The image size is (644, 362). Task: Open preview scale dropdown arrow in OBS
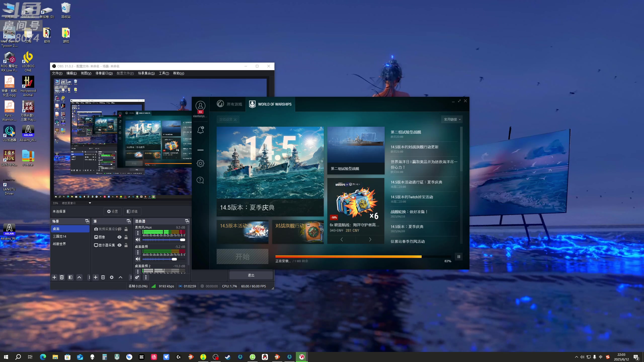(90, 203)
